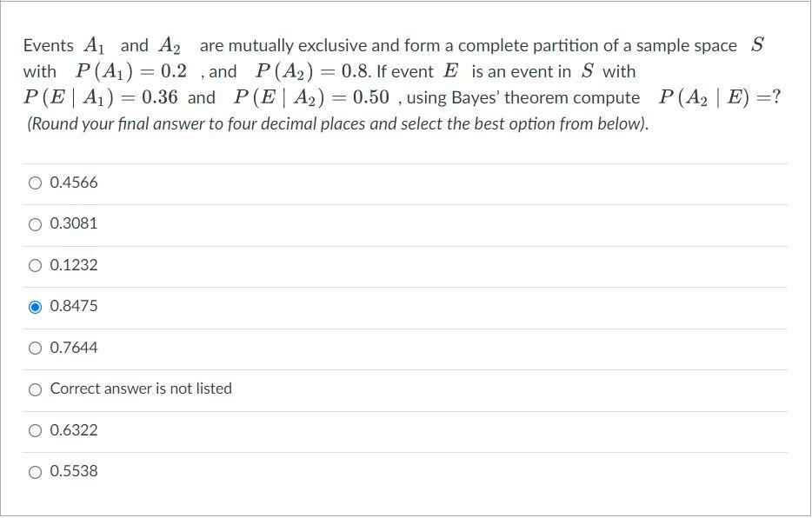Click the already selected 0.8475 option

[35, 306]
